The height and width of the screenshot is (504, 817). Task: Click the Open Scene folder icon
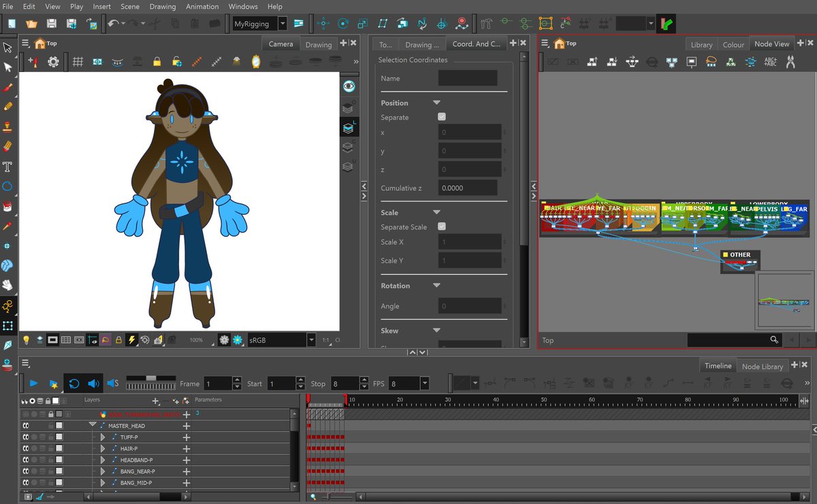point(31,24)
